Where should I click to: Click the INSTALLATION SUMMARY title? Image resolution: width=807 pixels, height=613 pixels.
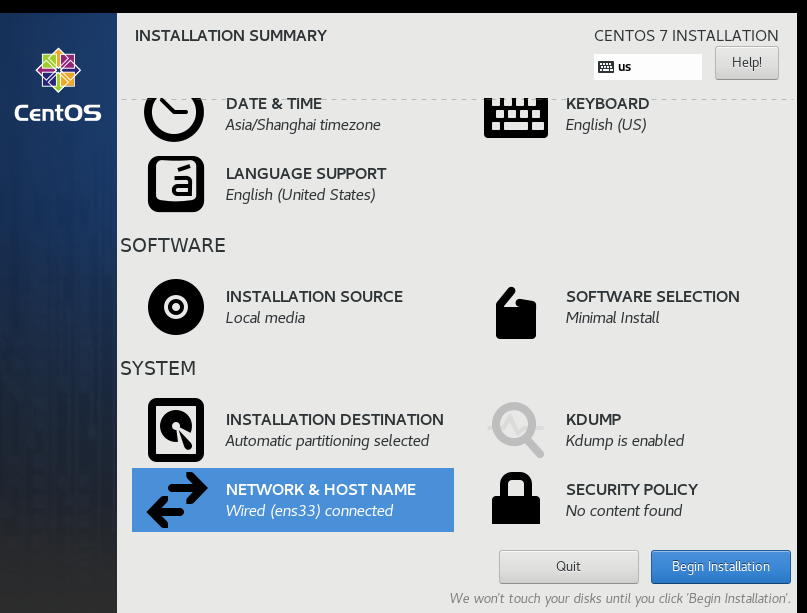[x=231, y=36]
